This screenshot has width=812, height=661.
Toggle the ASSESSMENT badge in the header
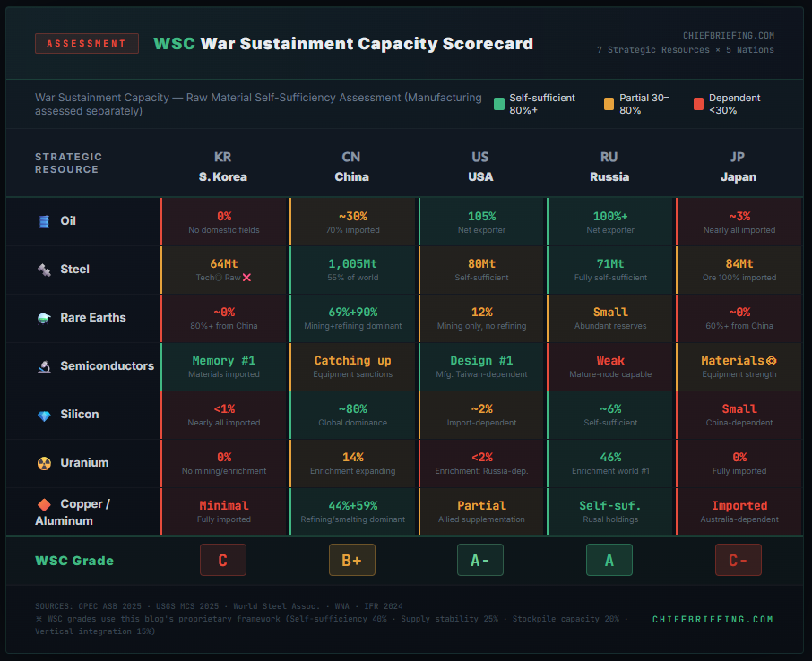point(86,43)
